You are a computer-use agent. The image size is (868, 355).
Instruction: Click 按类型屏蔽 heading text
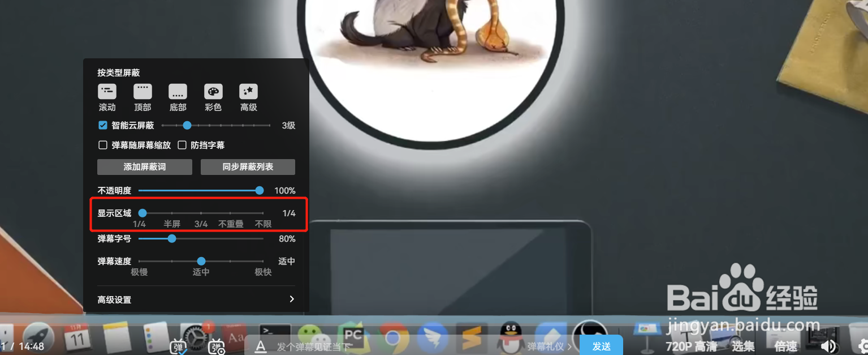[119, 72]
